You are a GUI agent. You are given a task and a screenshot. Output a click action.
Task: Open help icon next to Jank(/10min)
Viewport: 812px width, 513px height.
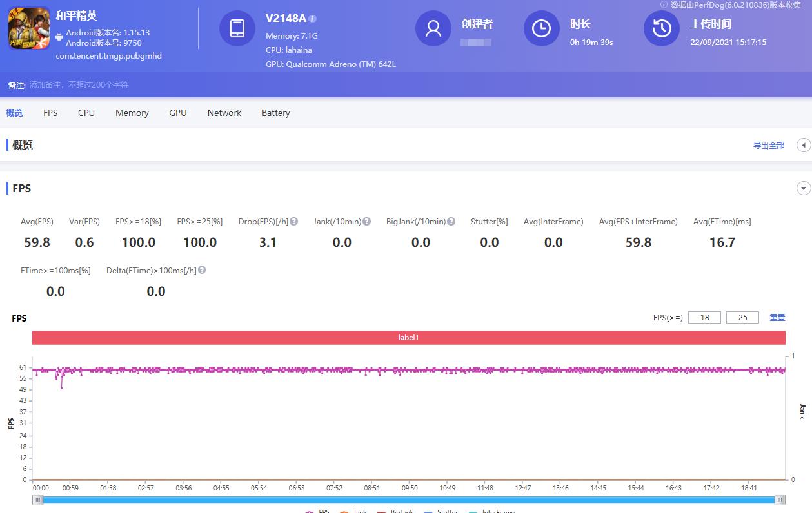(366, 222)
